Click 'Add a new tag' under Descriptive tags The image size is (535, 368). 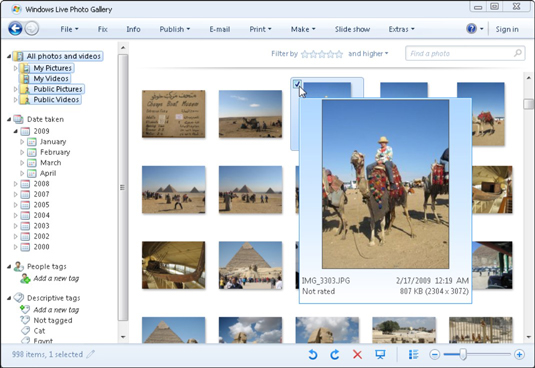(56, 310)
